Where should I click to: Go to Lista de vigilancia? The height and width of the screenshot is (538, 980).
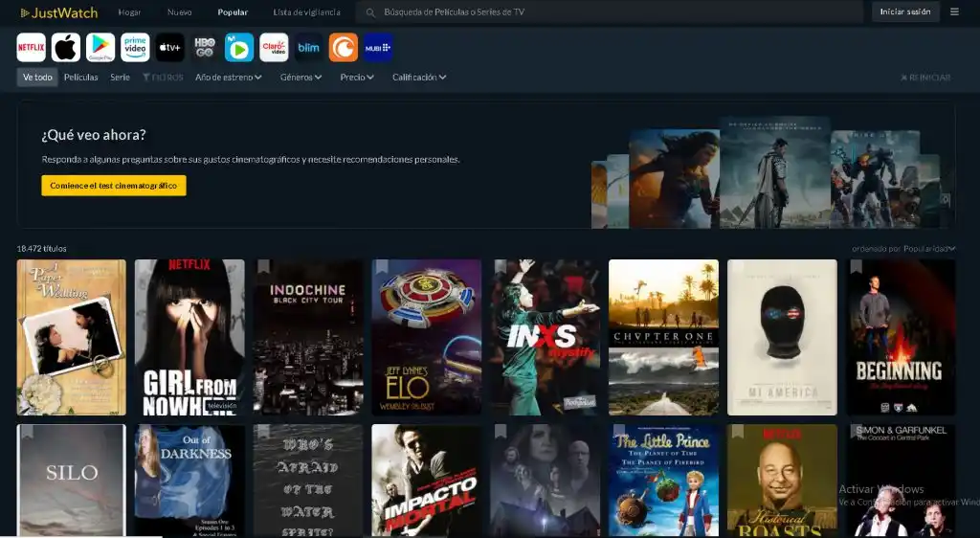[x=307, y=11]
